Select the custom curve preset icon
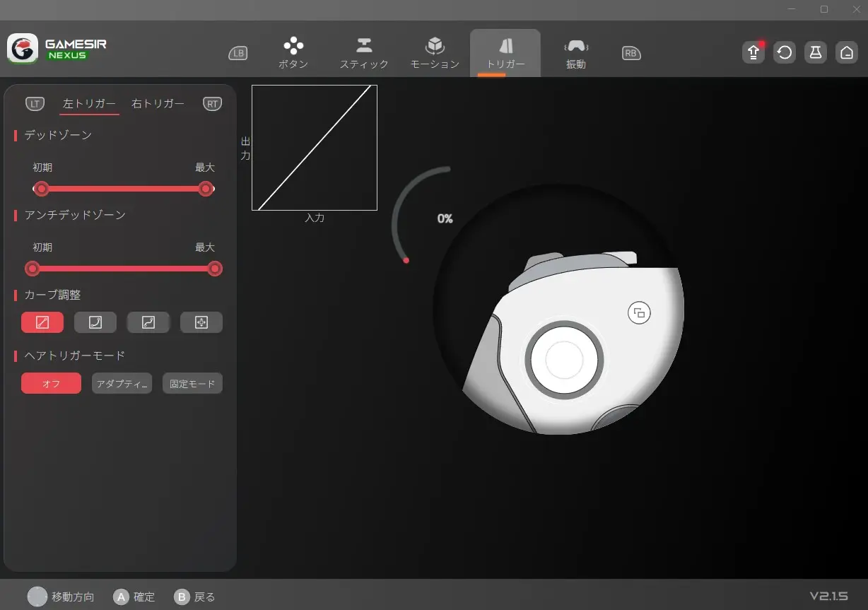 [201, 322]
